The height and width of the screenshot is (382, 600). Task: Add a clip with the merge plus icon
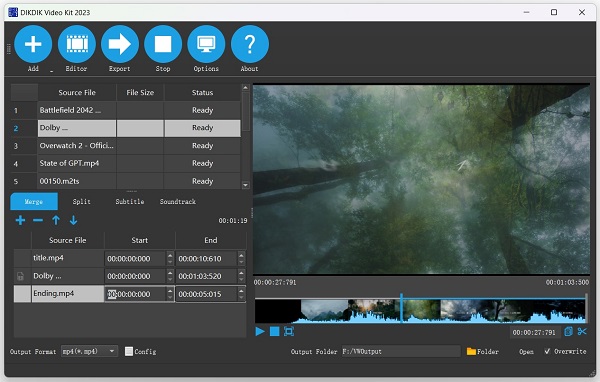[x=20, y=220]
